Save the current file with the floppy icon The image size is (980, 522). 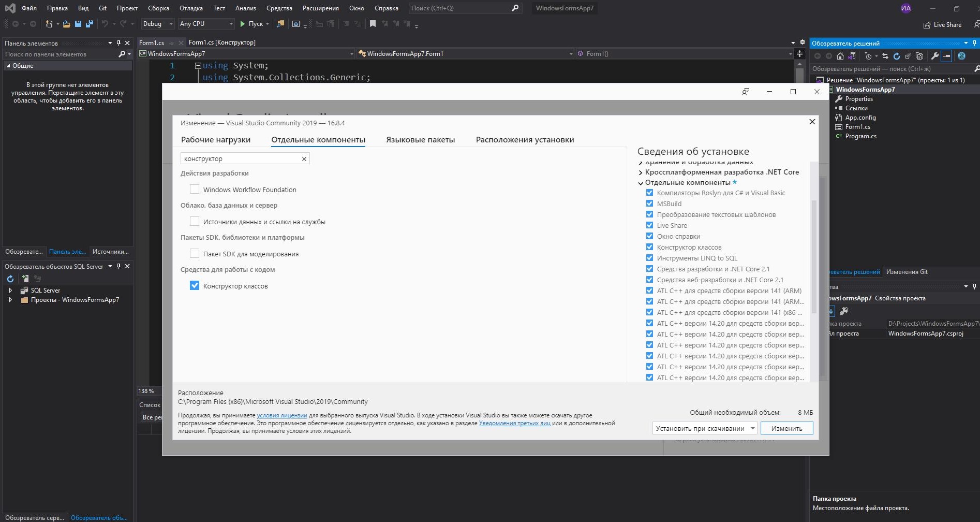pos(78,24)
